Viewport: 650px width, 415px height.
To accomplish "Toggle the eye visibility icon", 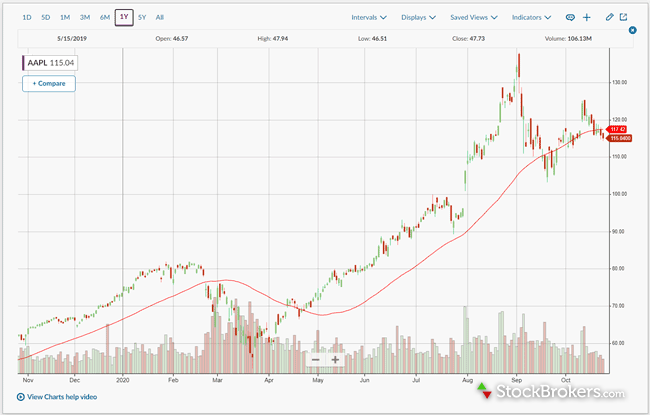I will pyautogui.click(x=570, y=17).
